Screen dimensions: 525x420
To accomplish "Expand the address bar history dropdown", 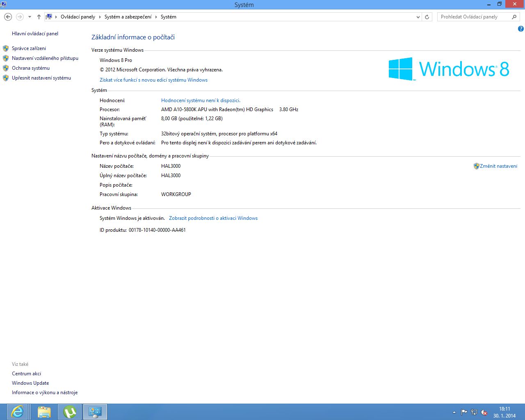I will click(418, 17).
